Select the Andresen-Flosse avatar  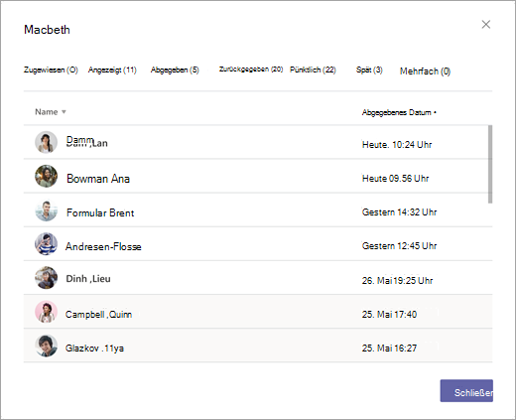pyautogui.click(x=46, y=244)
